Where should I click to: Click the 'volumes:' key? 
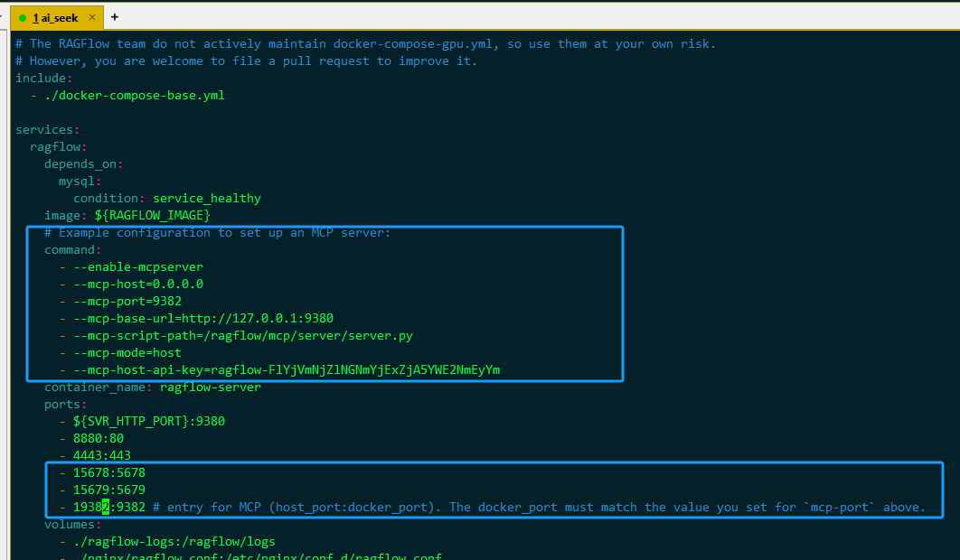(73, 525)
